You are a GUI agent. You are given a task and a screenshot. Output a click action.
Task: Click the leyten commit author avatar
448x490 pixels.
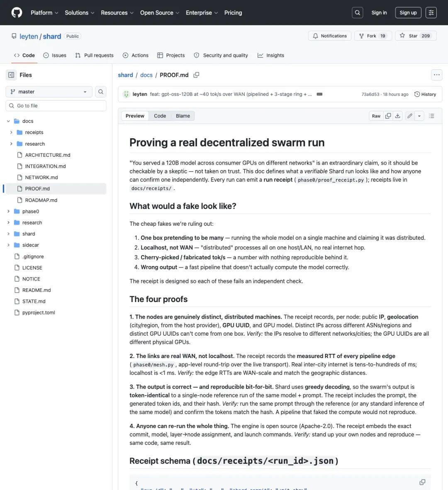pyautogui.click(x=126, y=94)
